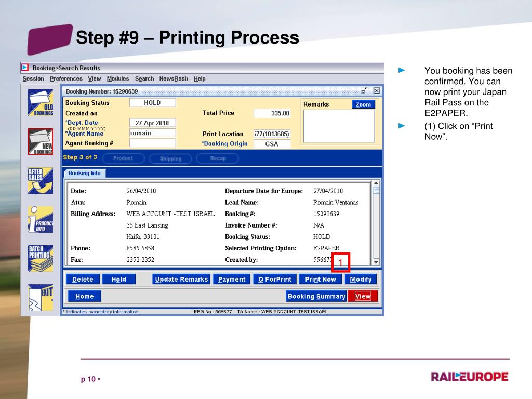Click the Modify button
This screenshot has width=532, height=399.
[x=361, y=279]
